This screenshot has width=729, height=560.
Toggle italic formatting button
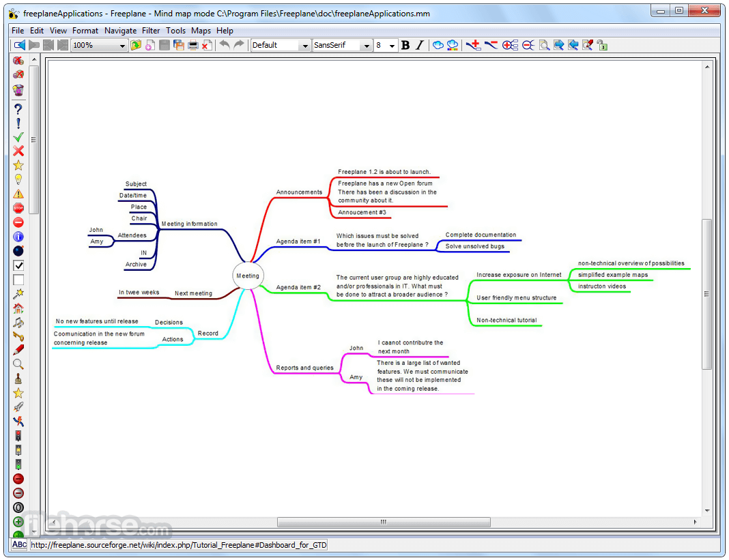pyautogui.click(x=420, y=45)
